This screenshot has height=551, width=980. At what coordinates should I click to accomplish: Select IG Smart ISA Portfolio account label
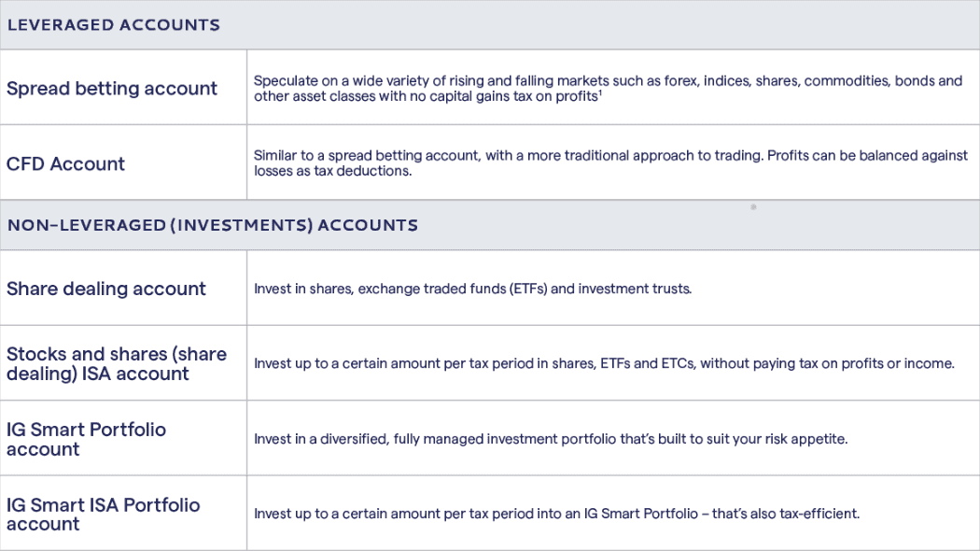point(103,515)
